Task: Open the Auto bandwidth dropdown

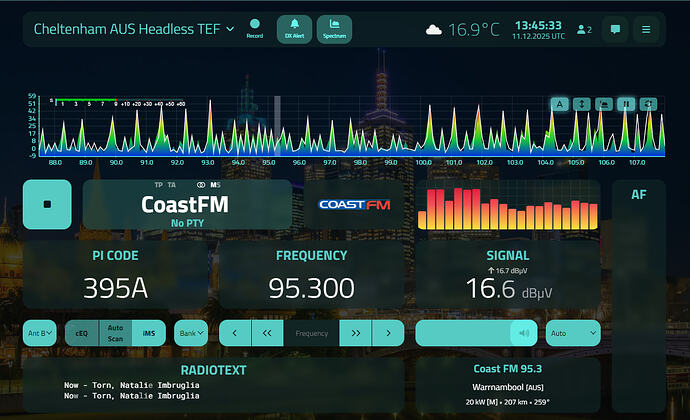Action: tap(573, 333)
